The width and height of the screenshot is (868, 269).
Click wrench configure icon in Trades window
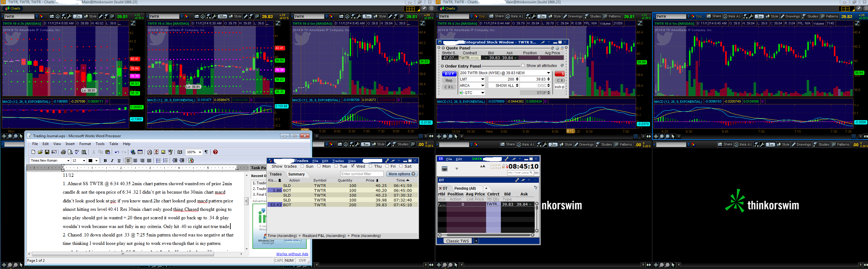click(387, 161)
